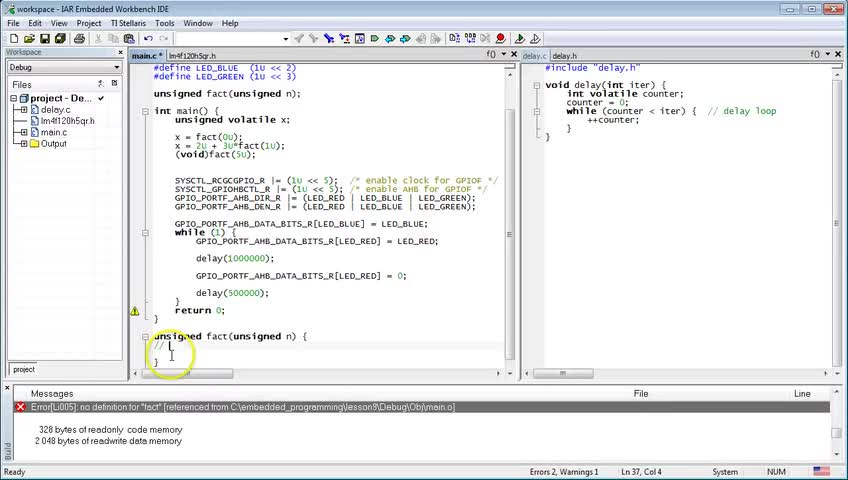Click the Open file toolbar icon
This screenshot has width=848, height=480.
29,38
